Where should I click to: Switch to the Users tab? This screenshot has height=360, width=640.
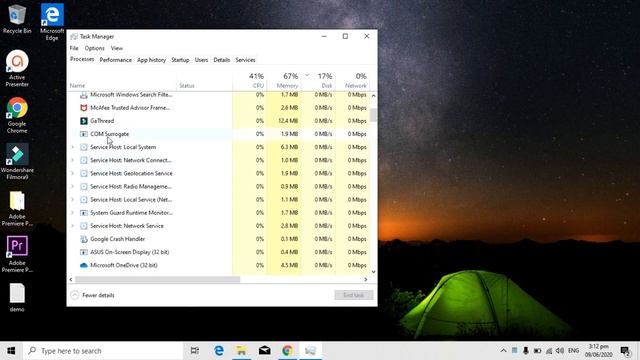pyautogui.click(x=201, y=60)
